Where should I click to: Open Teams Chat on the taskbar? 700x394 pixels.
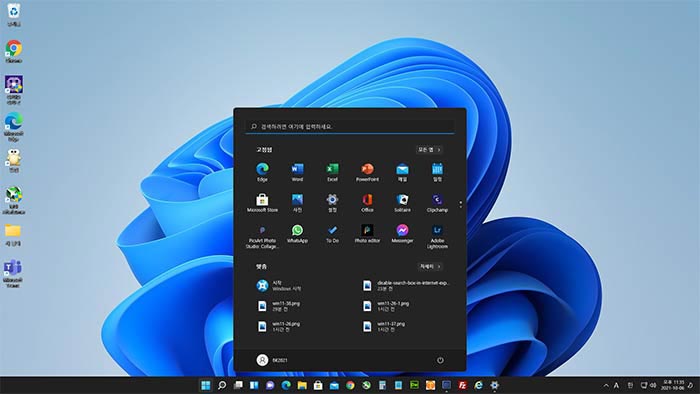tap(270, 385)
